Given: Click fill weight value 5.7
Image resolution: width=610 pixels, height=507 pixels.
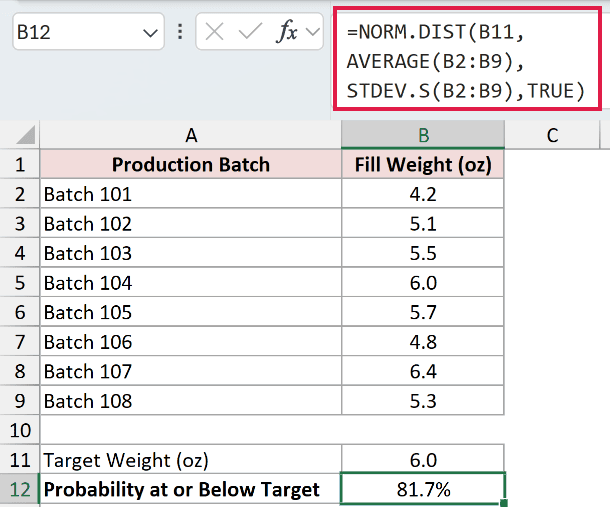Looking at the screenshot, I should click(x=423, y=312).
